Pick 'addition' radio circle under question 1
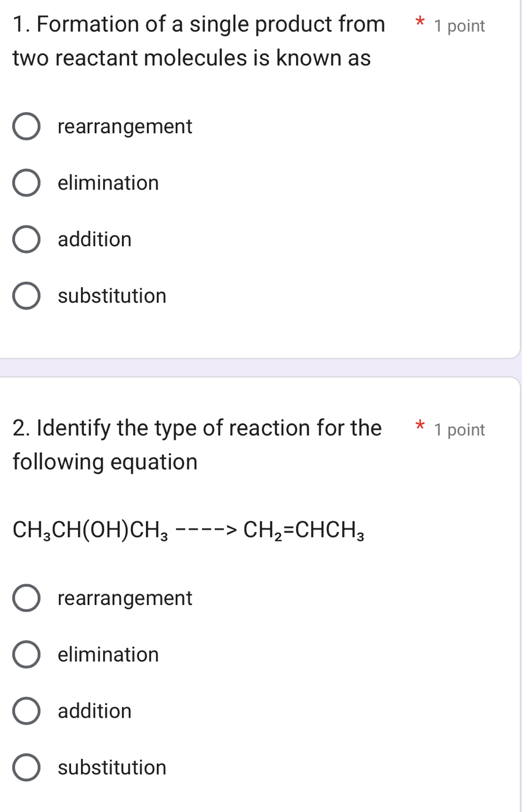The image size is (522, 812). [26, 240]
